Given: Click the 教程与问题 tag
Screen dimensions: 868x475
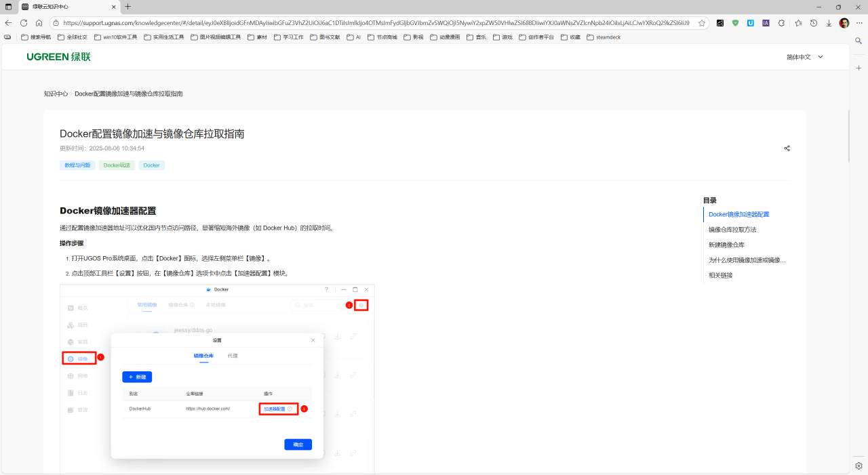Looking at the screenshot, I should (x=77, y=165).
